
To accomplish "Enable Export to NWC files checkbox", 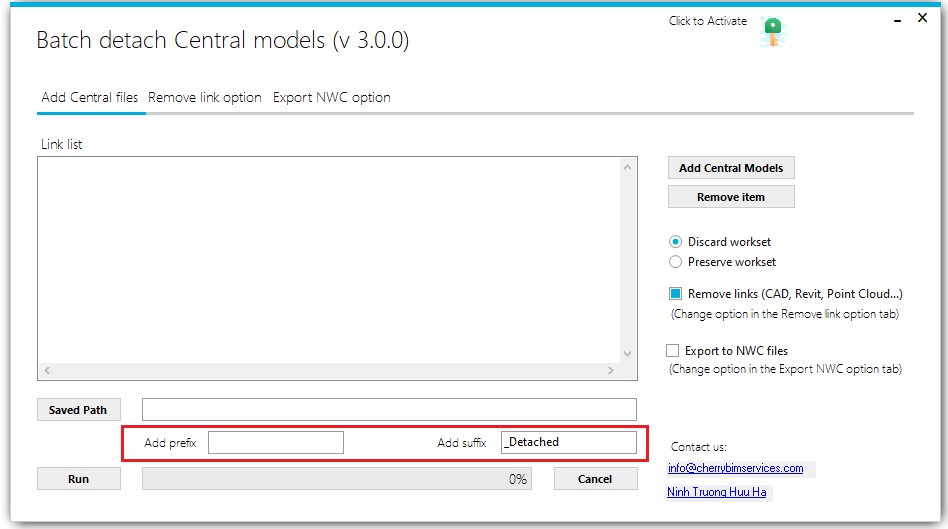I will coord(674,351).
